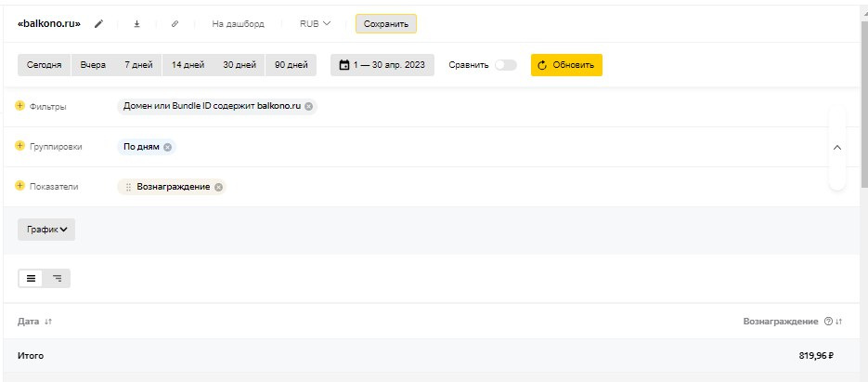Select the Сегодня period
Viewport: 868px width, 382px height.
point(45,65)
